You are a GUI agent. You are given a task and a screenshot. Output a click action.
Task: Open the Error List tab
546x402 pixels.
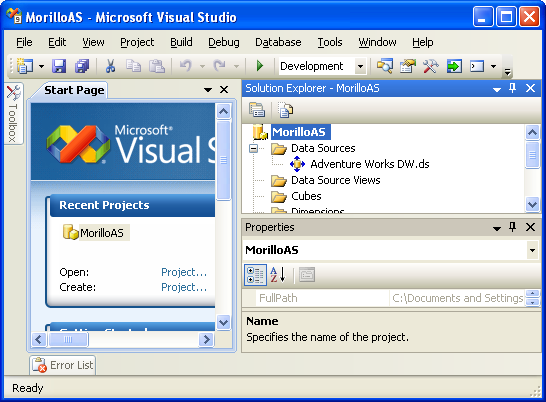pyautogui.click(x=63, y=365)
